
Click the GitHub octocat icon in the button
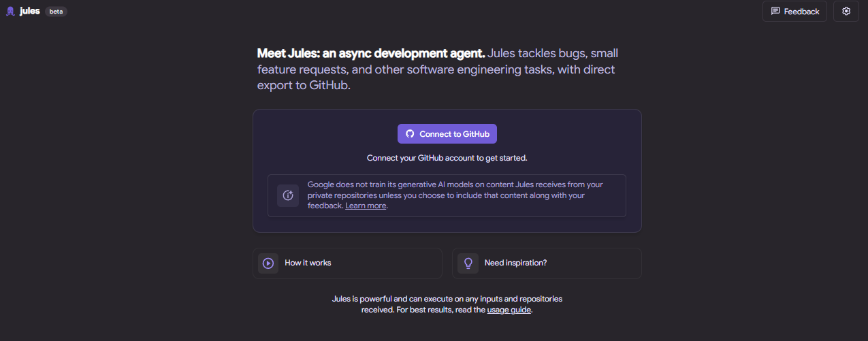point(410,134)
